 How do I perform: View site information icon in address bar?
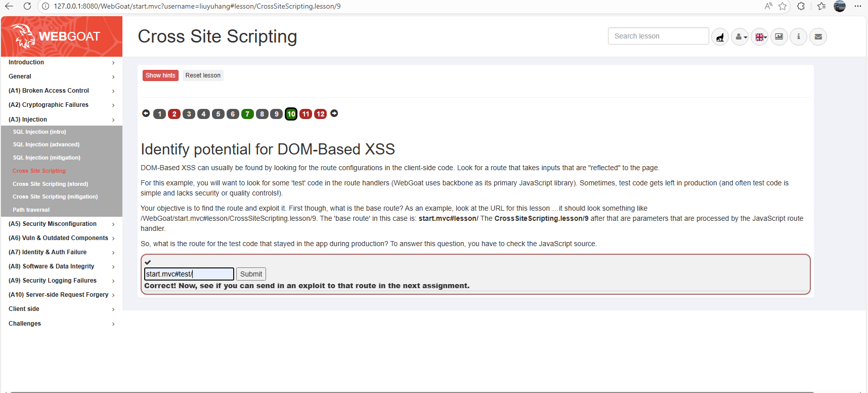(x=46, y=6)
